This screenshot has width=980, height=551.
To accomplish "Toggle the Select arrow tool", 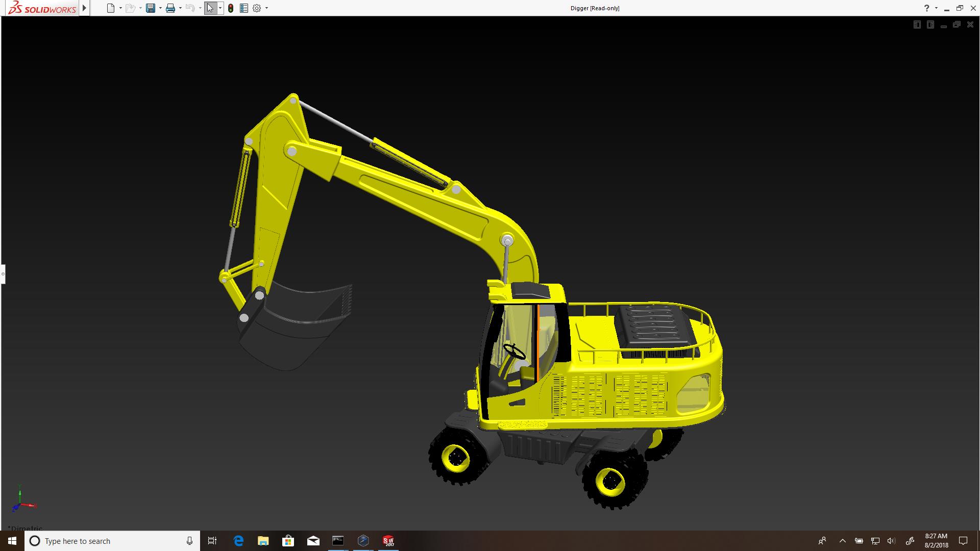I will pyautogui.click(x=210, y=8).
